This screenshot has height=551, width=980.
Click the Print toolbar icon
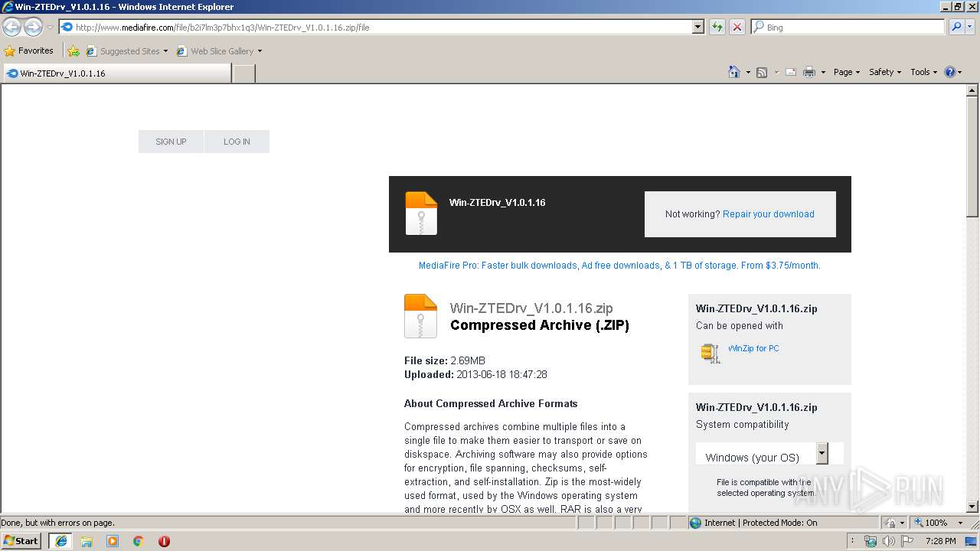pyautogui.click(x=809, y=72)
